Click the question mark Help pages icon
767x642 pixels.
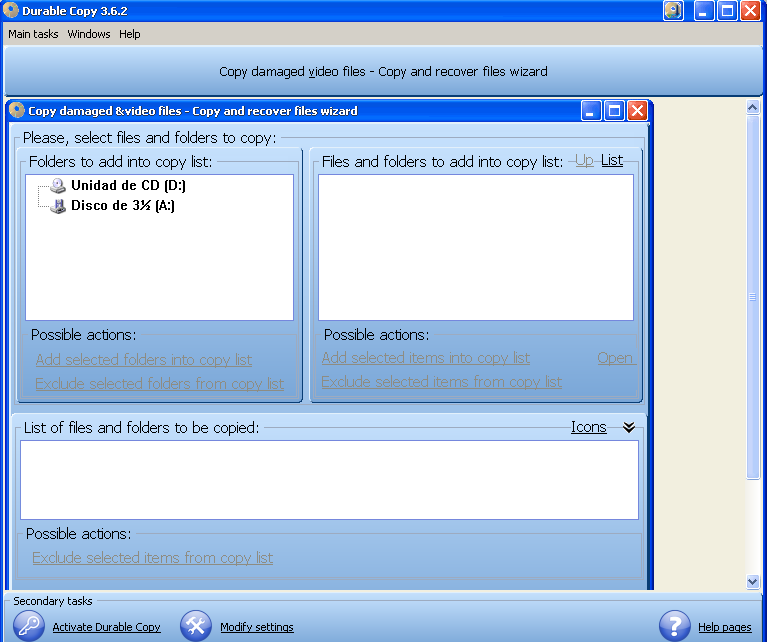(675, 626)
